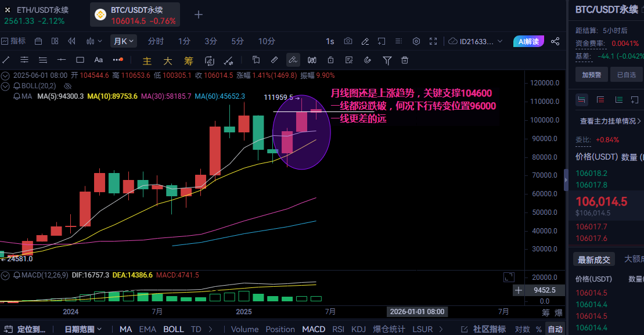Click the AI解读 button

tap(528, 41)
